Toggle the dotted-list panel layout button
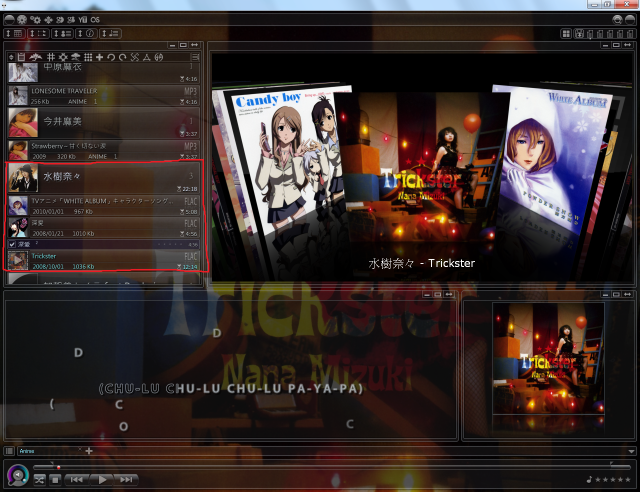 tap(38, 33)
